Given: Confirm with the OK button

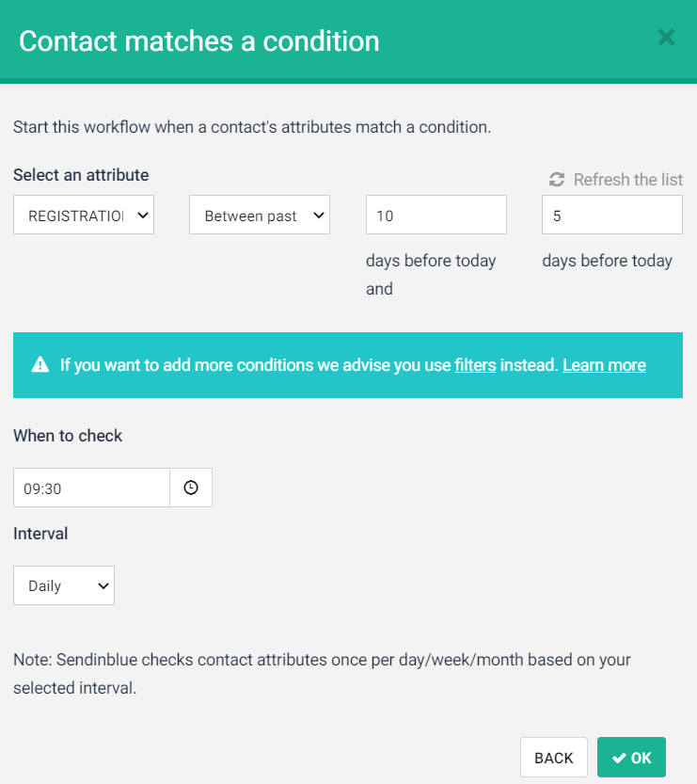Looking at the screenshot, I should click(631, 758).
